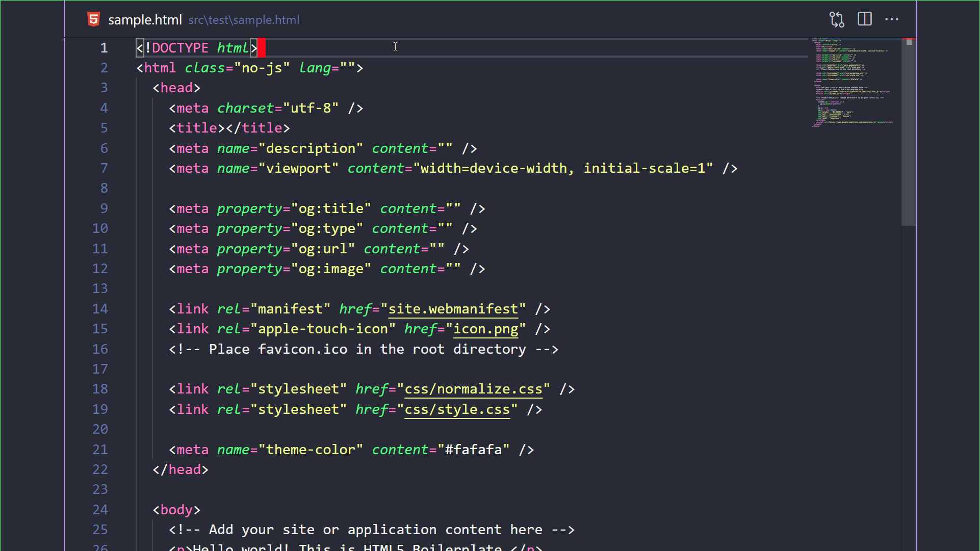Click the HTML5 file icon on the tab
The height and width of the screenshot is (551, 980).
click(x=94, y=19)
